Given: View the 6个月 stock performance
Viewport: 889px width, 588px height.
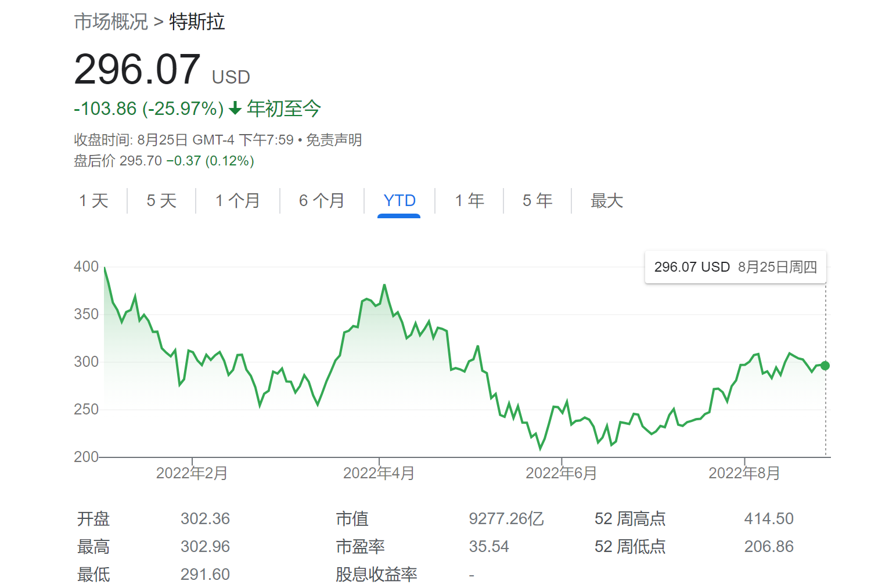Looking at the screenshot, I should click(321, 200).
